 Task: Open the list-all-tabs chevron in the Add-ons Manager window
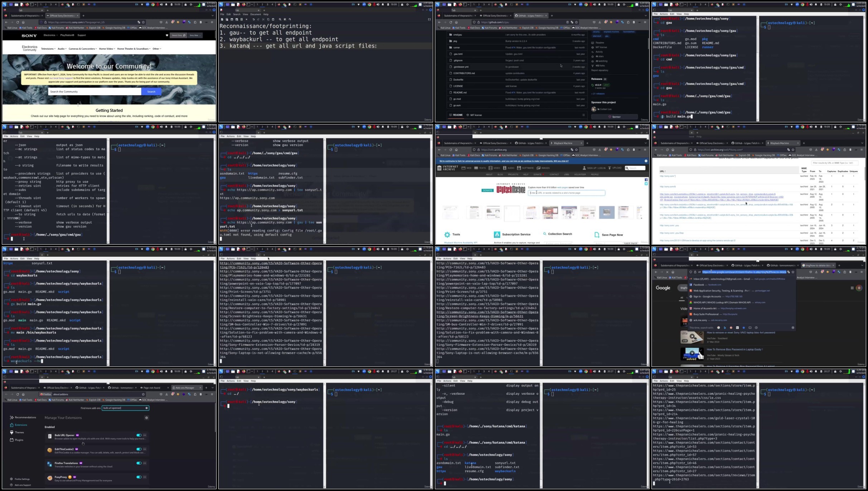[212, 388]
